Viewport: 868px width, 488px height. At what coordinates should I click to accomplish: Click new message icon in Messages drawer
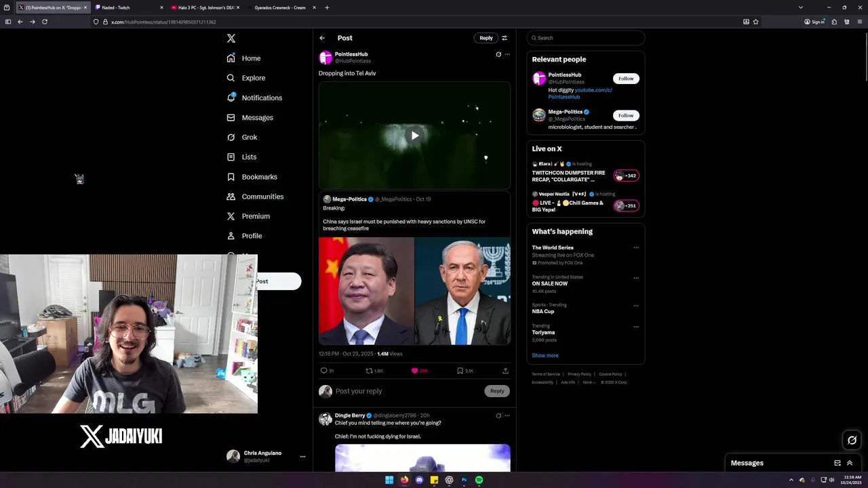pyautogui.click(x=837, y=463)
